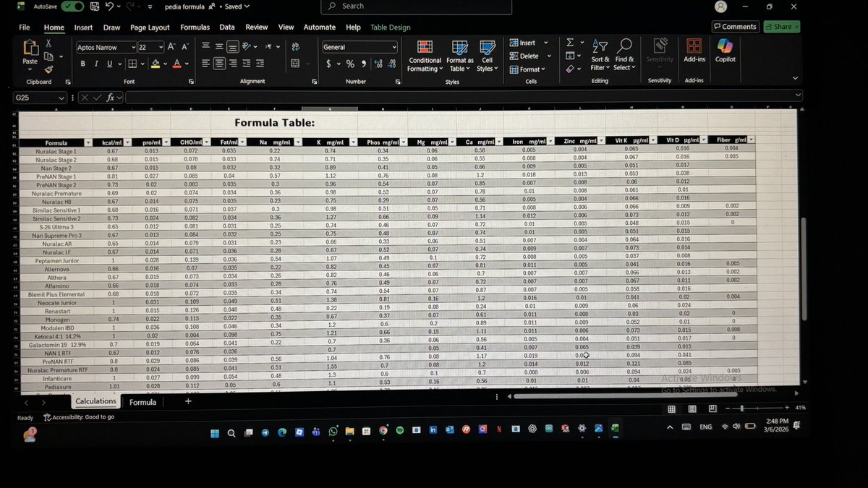Apply the Font Color A icon
This screenshot has height=488, width=868.
(176, 64)
